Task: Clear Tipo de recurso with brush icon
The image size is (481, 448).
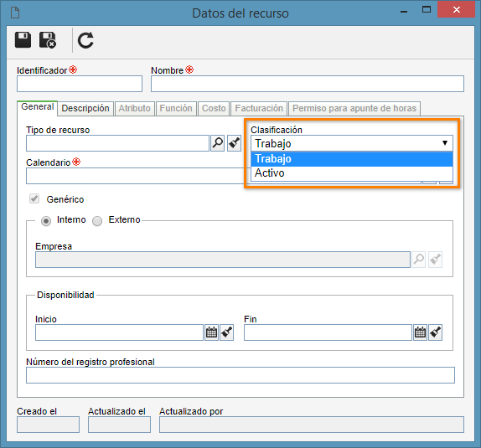Action: 234,143
